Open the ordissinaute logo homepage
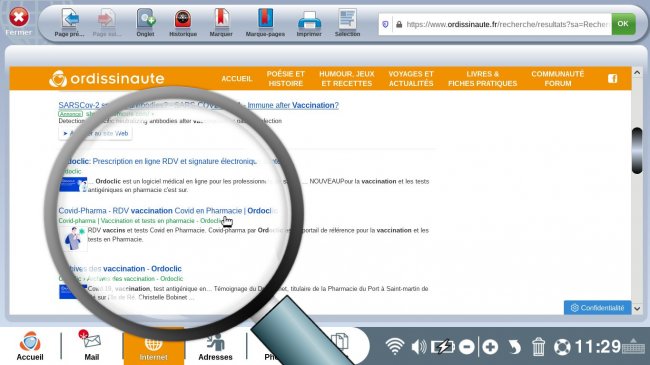This screenshot has height=365, width=650. tap(107, 78)
